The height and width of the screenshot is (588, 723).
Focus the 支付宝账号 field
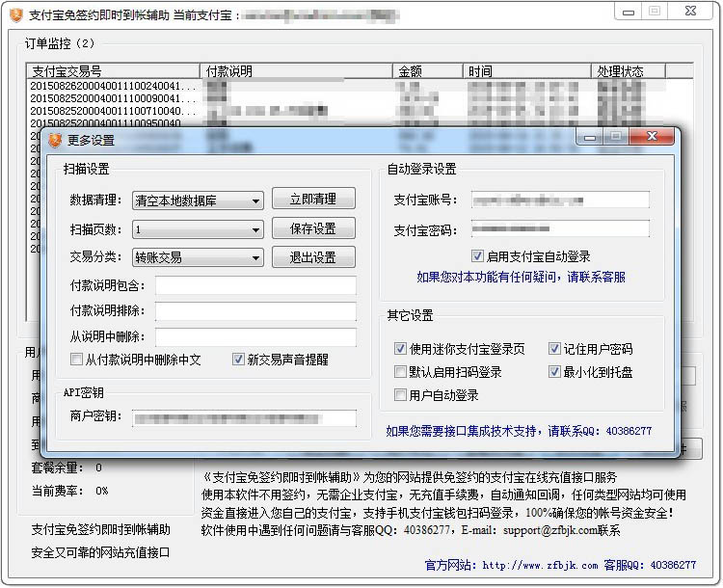click(560, 200)
